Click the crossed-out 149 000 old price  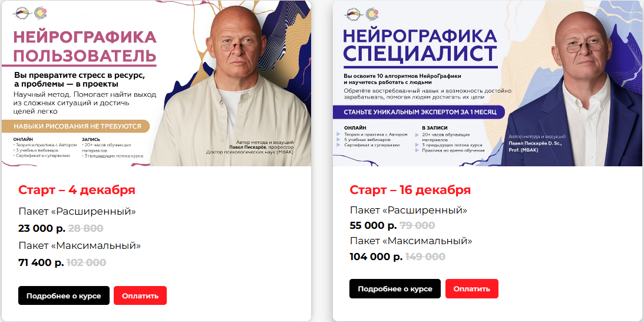(425, 257)
